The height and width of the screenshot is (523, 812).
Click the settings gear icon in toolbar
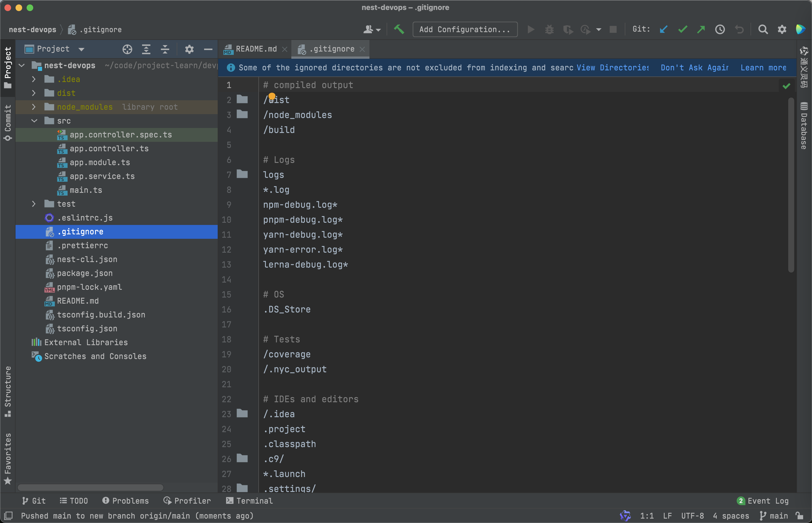point(782,29)
